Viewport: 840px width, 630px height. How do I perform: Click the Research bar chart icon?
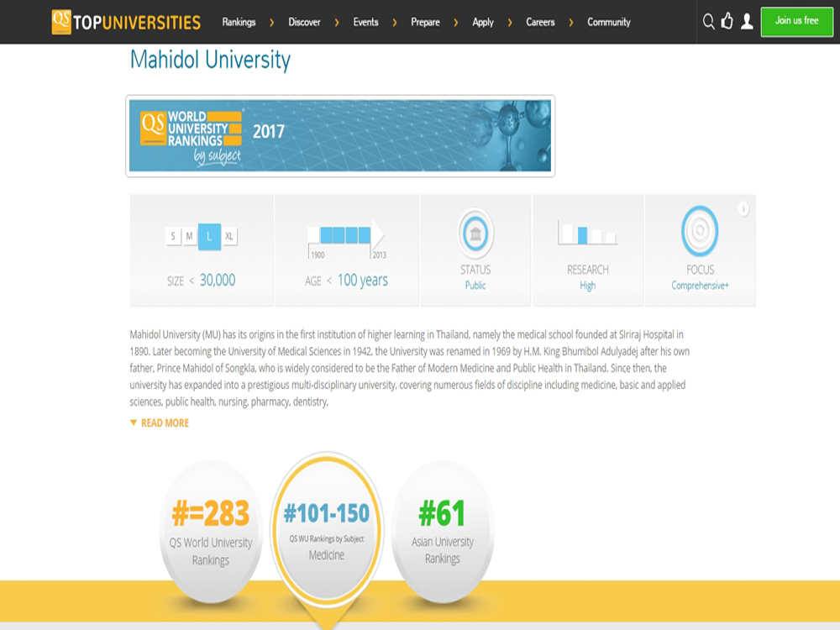(587, 234)
